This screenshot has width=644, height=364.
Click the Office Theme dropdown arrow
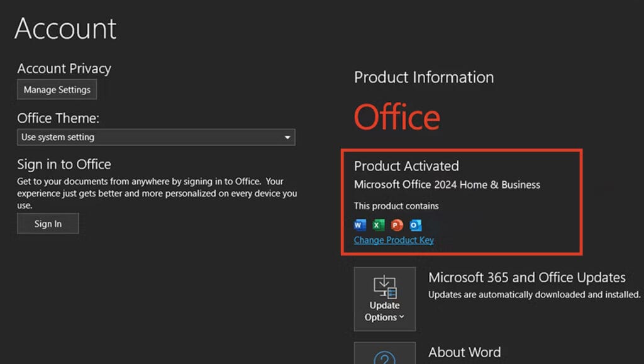288,137
